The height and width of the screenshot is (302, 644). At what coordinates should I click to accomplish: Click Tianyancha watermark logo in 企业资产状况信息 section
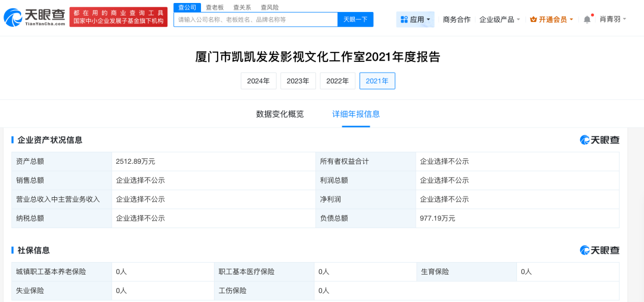(x=599, y=140)
